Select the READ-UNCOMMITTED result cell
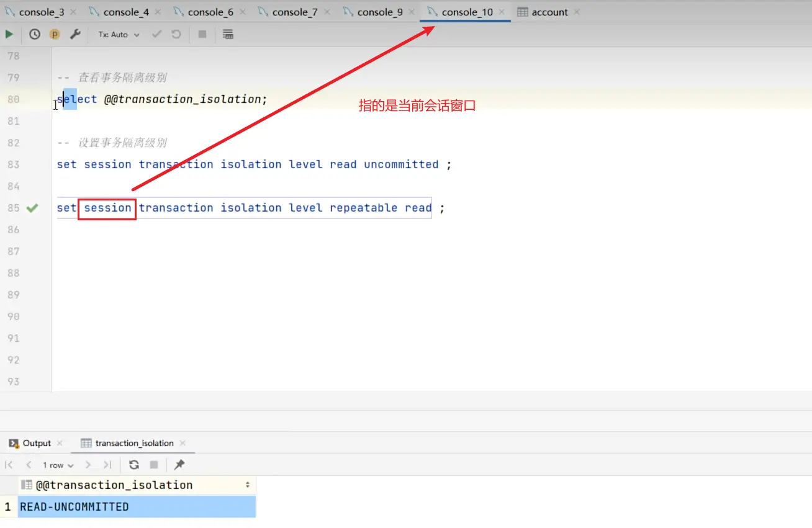Screen dimensions: 812x528 (137, 507)
